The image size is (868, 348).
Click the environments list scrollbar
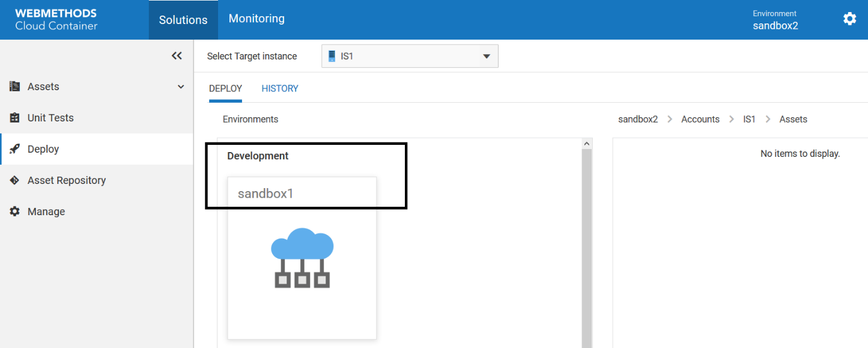click(587, 248)
